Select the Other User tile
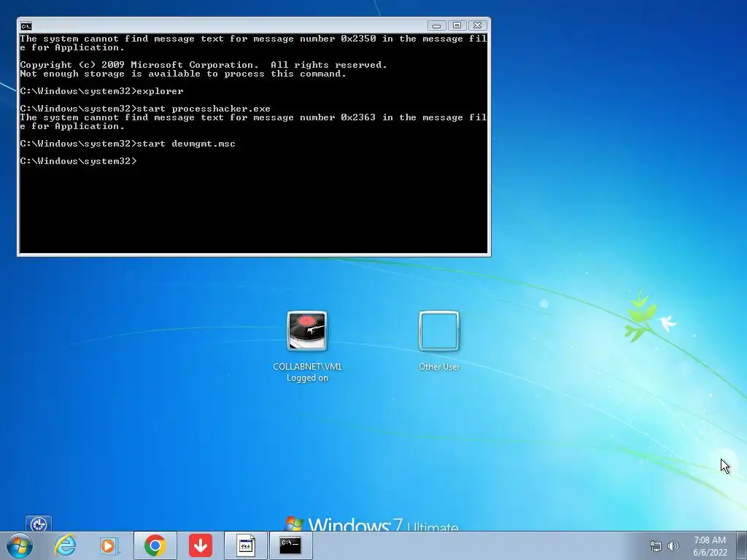 (x=438, y=331)
